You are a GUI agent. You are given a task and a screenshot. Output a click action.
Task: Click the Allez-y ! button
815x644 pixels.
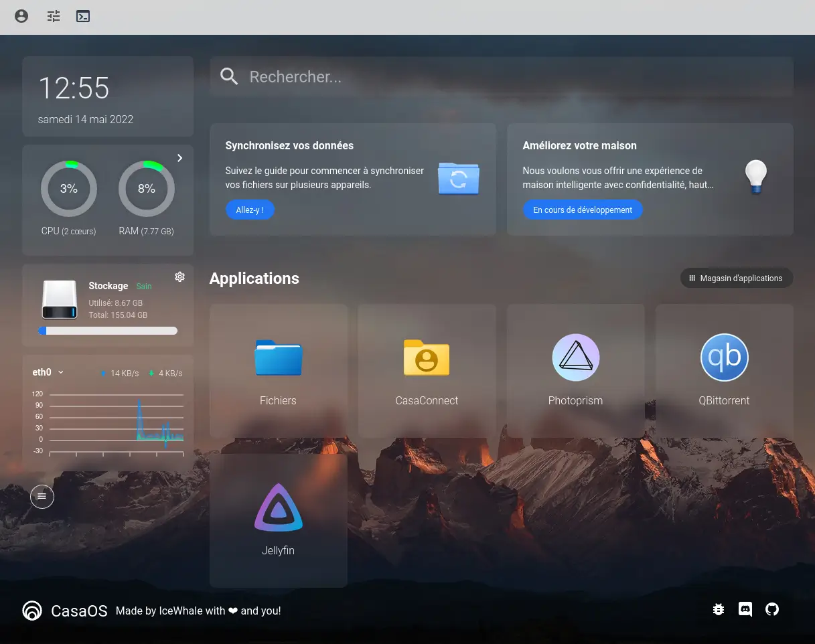coord(250,210)
